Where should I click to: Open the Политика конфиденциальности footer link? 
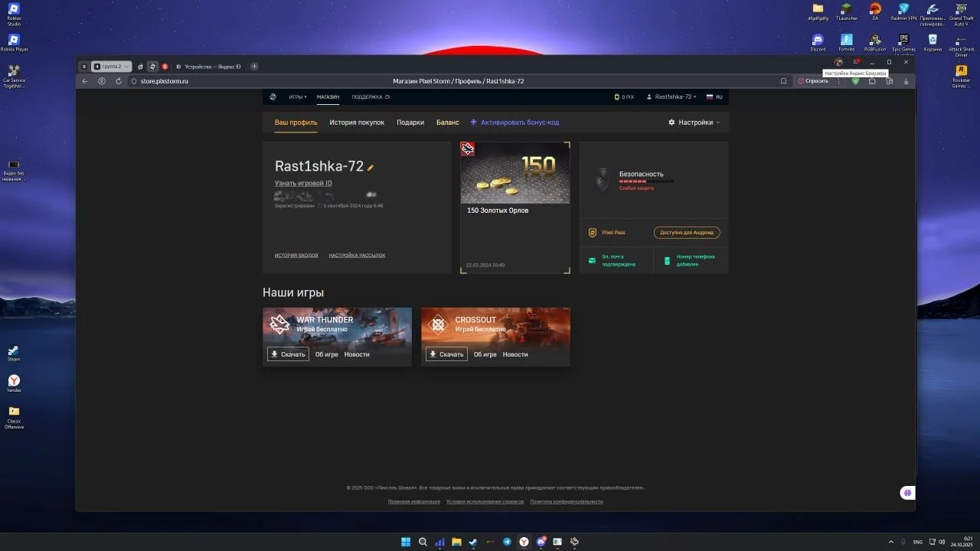(x=567, y=502)
